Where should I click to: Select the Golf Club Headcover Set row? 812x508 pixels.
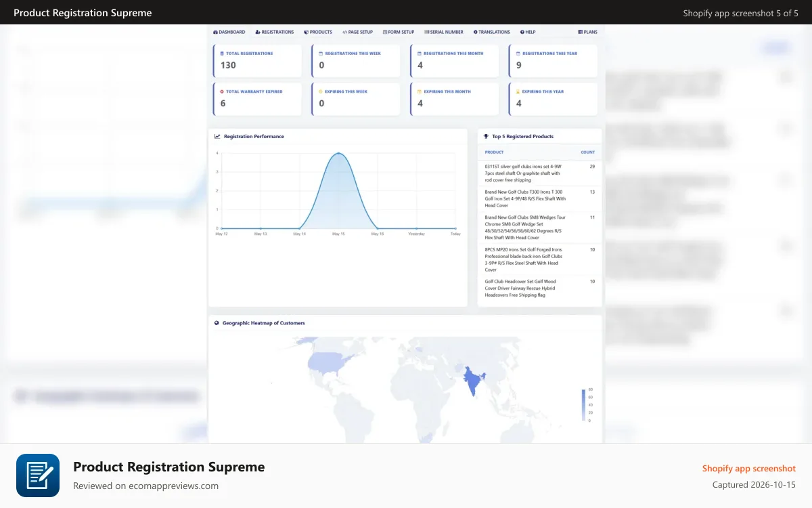(x=539, y=288)
